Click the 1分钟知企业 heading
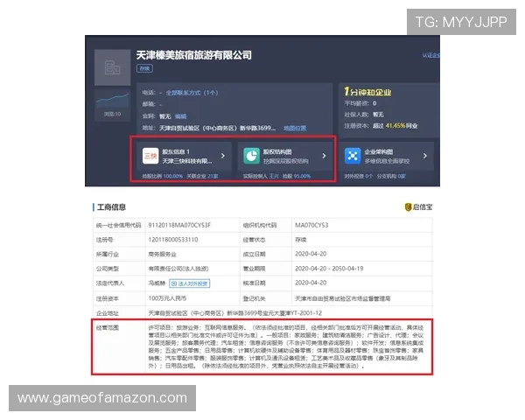The image size is (525, 420). coord(367,92)
